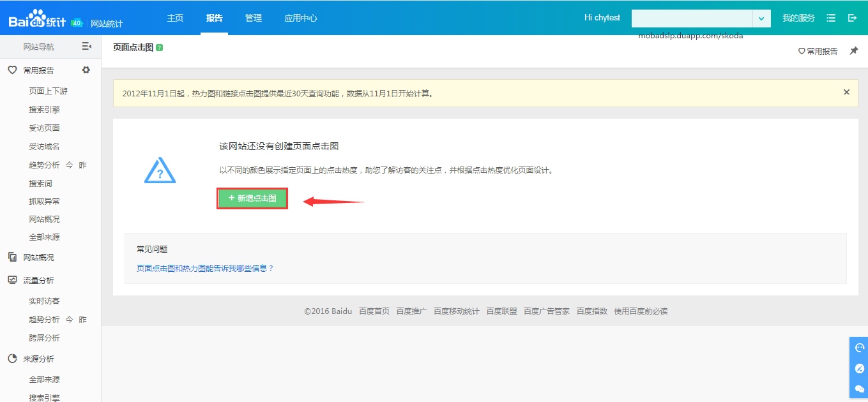This screenshot has width=868, height=402.
Task: Open the gear settings beside 常用报告 in sidebar
Action: tap(86, 70)
